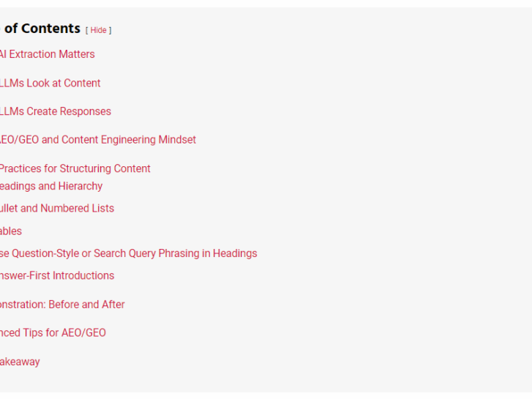The width and height of the screenshot is (532, 399).
Task: Open 'Demonstration: Before and After' link
Action: click(62, 304)
